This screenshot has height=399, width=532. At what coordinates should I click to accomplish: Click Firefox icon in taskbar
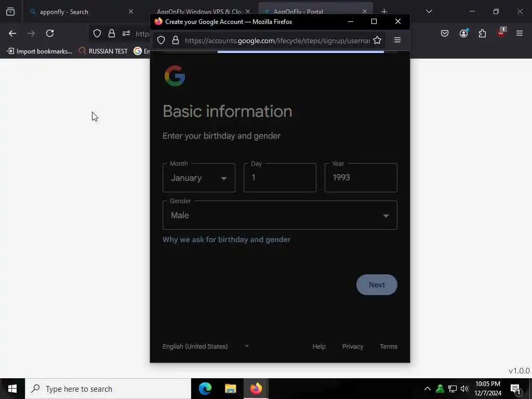[256, 389]
